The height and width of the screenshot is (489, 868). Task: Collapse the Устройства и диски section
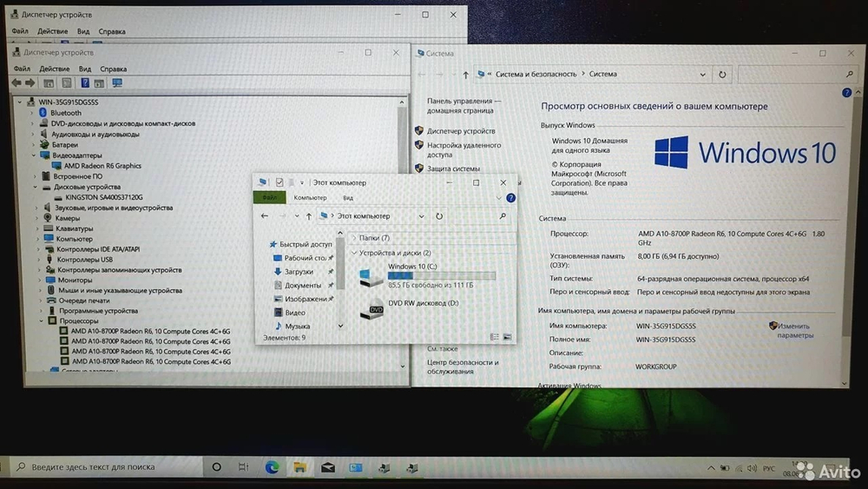point(354,253)
